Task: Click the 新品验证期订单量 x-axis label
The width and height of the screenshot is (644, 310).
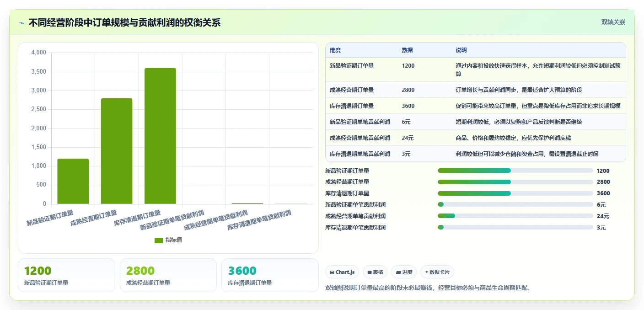Action: 50,219
